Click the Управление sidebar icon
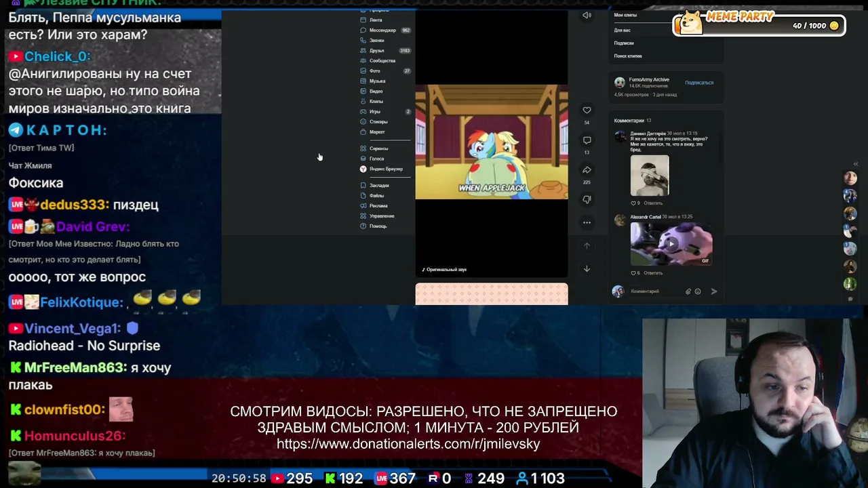Viewport: 868px width, 488px height. 363,216
